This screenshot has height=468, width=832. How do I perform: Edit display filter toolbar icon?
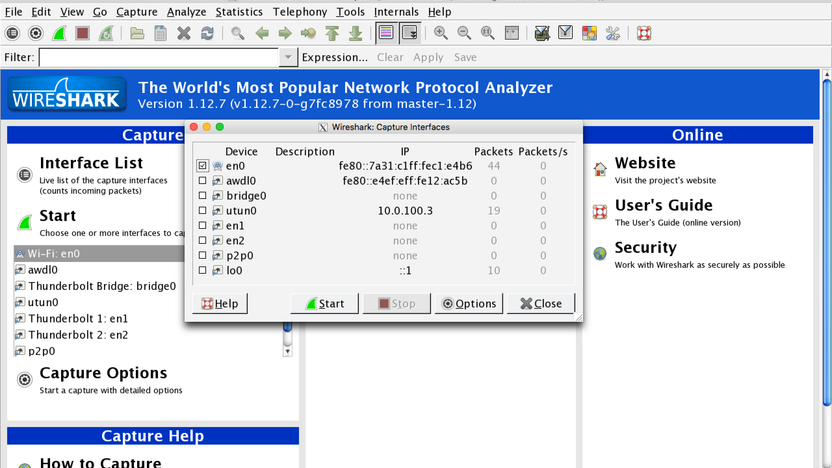[x=566, y=33]
